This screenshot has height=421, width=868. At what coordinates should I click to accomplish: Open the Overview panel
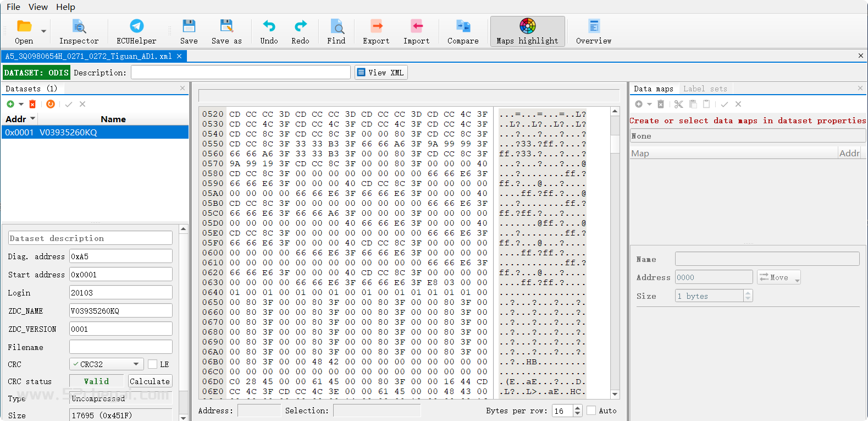point(594,31)
